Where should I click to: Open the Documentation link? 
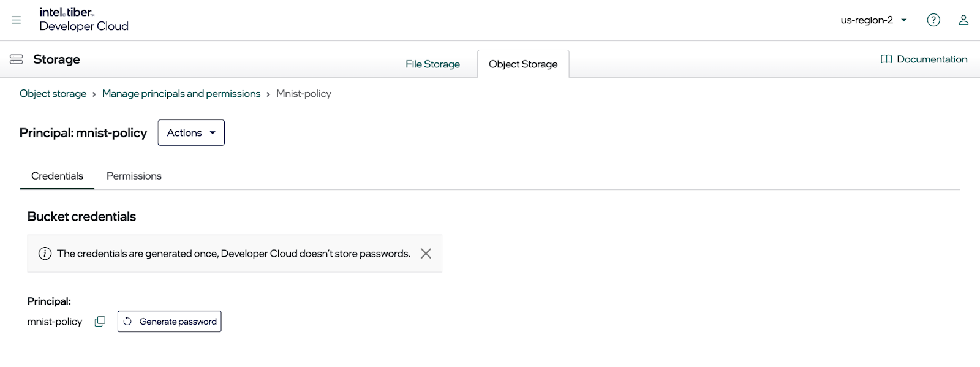point(924,59)
